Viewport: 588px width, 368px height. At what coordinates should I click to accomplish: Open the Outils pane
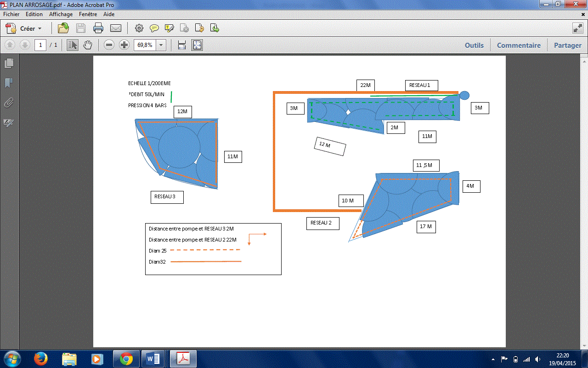[474, 45]
